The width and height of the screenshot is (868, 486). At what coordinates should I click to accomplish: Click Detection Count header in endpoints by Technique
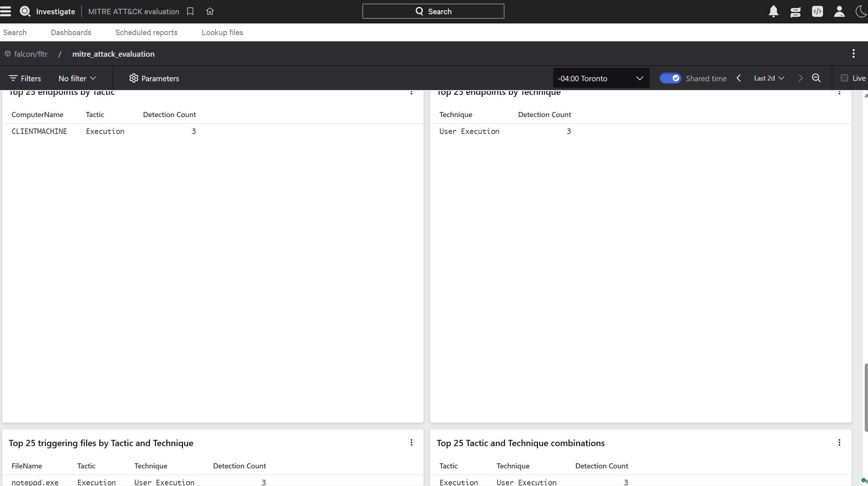pos(544,115)
